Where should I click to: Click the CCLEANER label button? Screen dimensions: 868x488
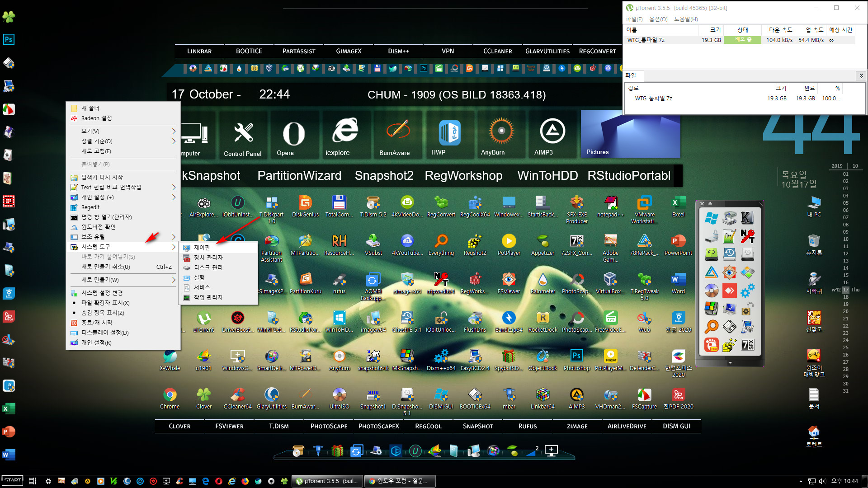(497, 51)
